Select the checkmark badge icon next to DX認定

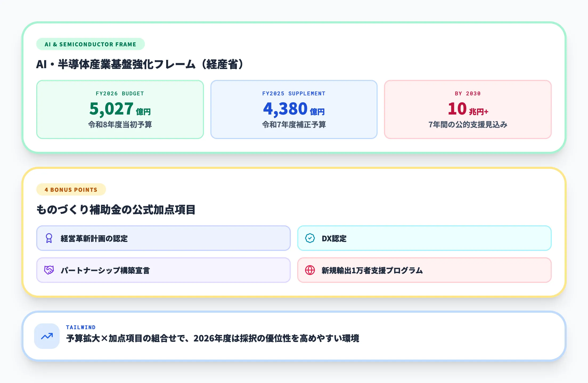tap(310, 238)
